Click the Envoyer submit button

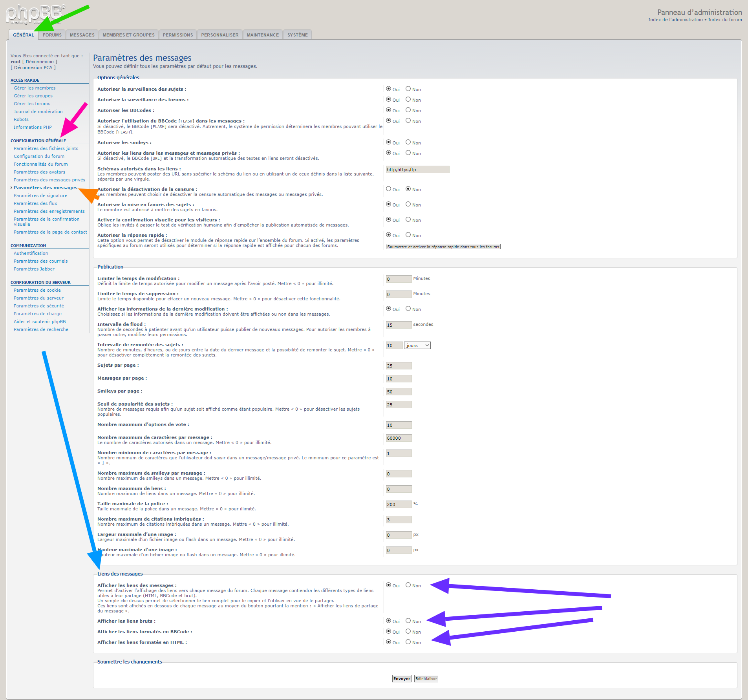click(x=401, y=679)
